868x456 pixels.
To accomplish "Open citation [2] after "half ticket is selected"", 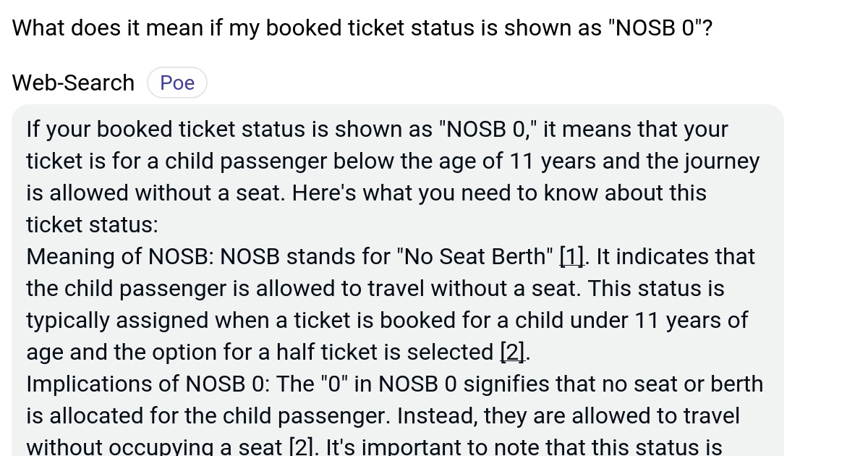I will [513, 352].
